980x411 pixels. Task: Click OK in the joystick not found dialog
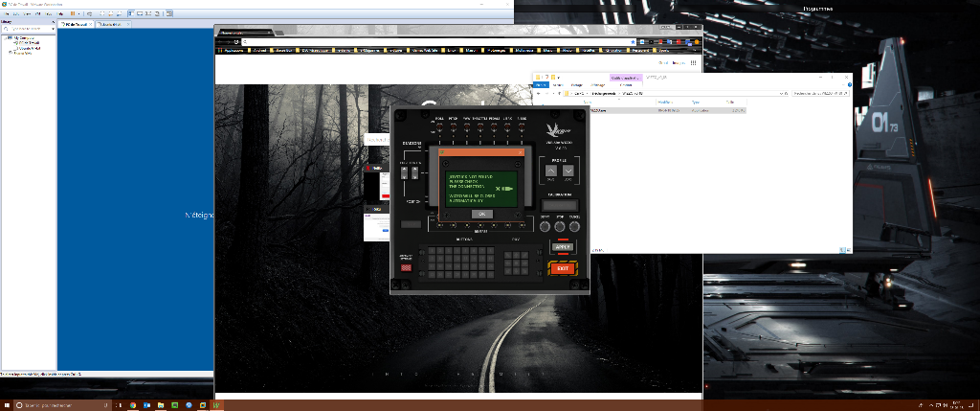pos(482,214)
